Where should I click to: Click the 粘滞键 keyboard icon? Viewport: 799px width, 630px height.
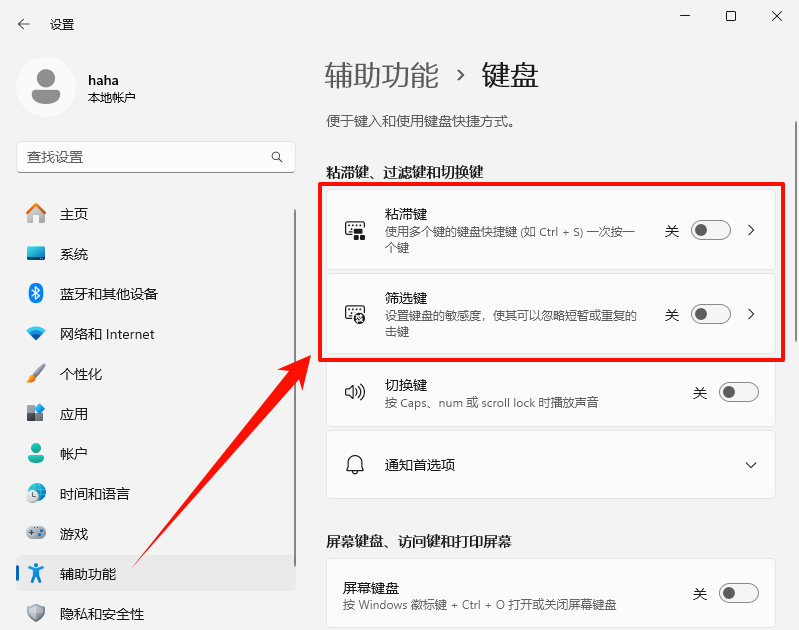(x=355, y=230)
